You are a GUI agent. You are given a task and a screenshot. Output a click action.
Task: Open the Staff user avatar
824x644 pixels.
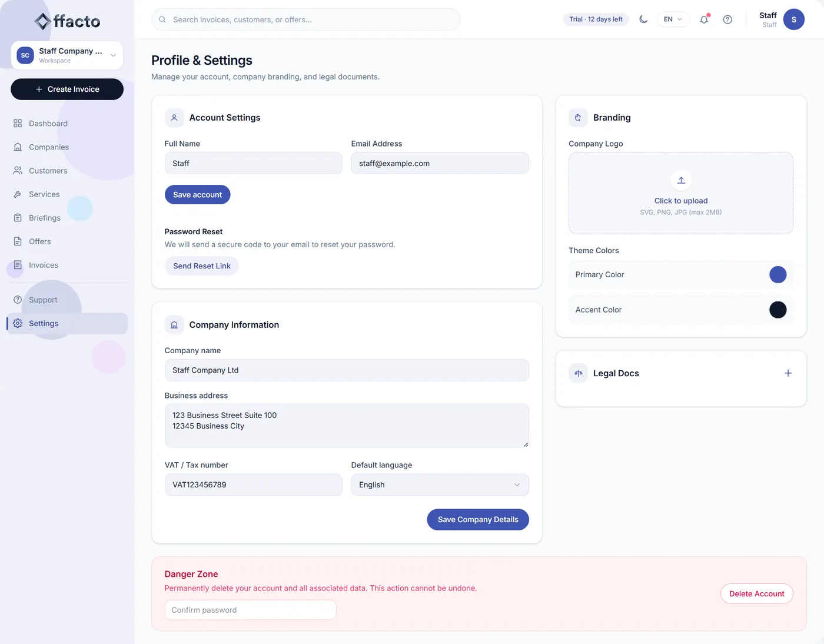(793, 19)
